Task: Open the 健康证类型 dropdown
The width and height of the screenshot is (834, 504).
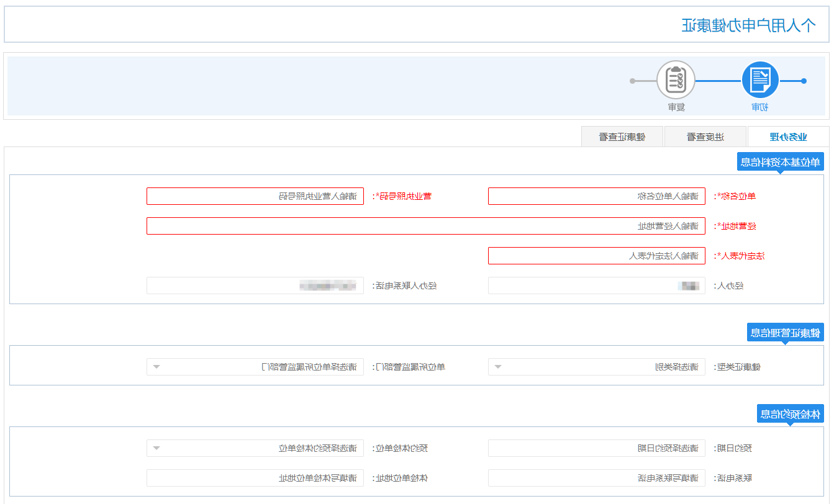Action: [597, 367]
